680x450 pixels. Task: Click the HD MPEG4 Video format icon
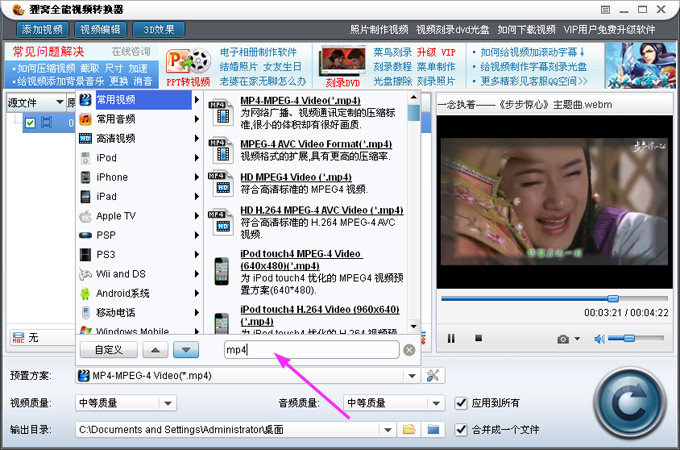pos(221,184)
